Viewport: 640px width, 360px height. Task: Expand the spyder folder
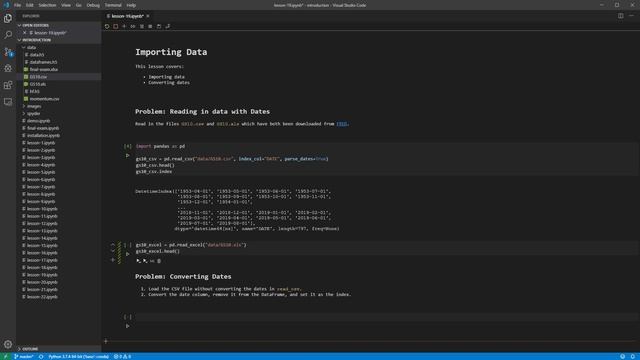[x=58, y=113]
